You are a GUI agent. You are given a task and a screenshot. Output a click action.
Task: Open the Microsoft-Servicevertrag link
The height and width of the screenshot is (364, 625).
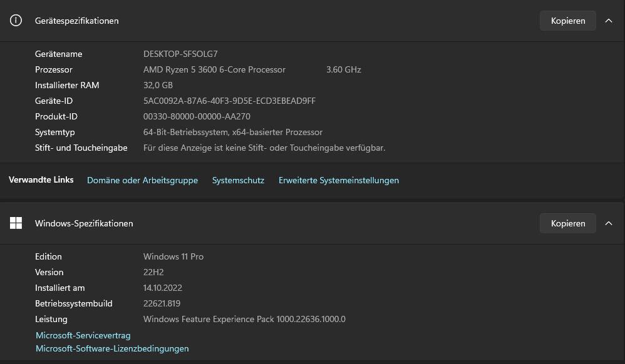click(83, 336)
